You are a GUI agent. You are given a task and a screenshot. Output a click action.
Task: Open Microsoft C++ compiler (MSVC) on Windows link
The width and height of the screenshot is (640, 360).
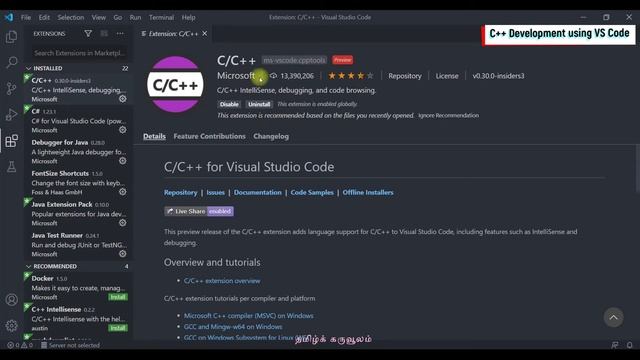click(x=249, y=316)
